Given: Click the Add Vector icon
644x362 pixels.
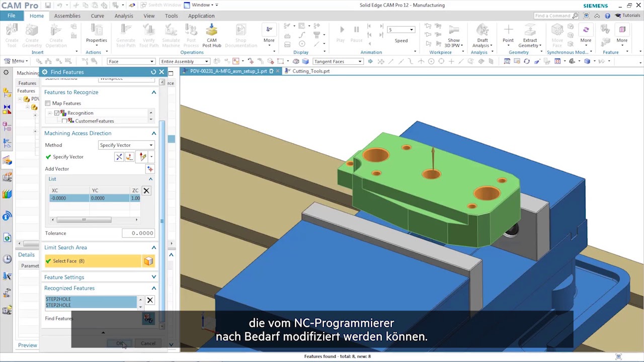Looking at the screenshot, I should click(149, 169).
